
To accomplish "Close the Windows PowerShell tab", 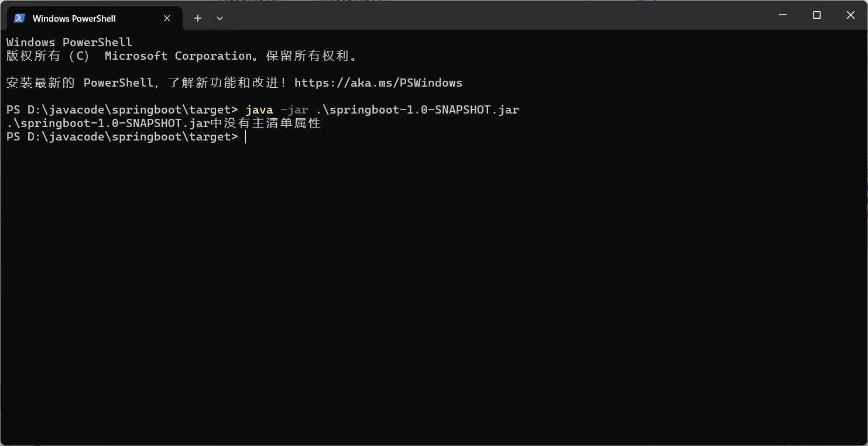I will (x=166, y=18).
